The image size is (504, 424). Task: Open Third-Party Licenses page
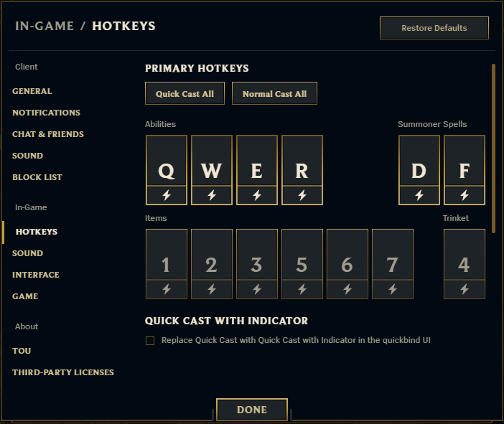pyautogui.click(x=63, y=372)
